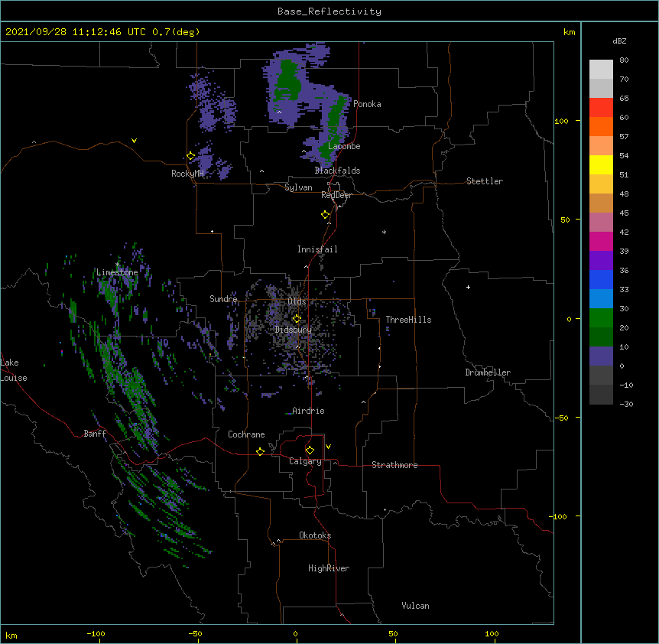Viewport: 659px width, 644px height.
Task: Click the Base_Reflectivity title
Action: pos(329,11)
